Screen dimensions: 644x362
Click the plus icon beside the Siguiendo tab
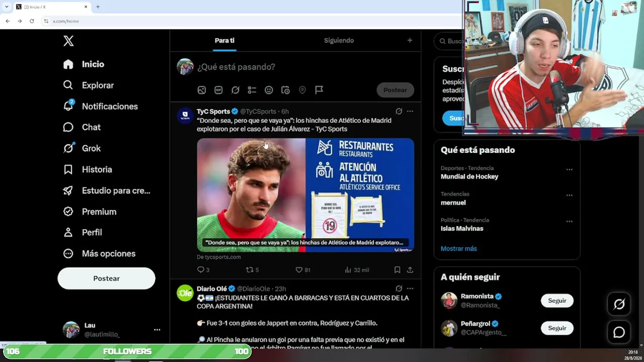[x=410, y=40]
